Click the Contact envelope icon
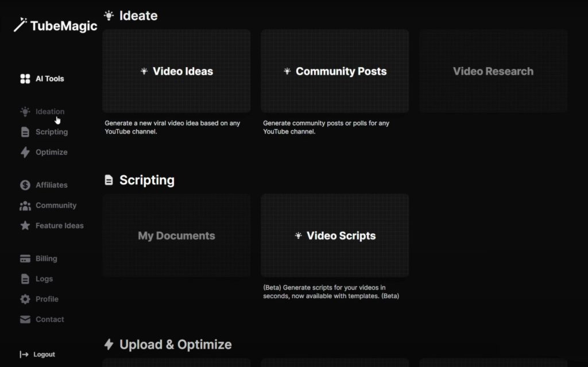 24,319
